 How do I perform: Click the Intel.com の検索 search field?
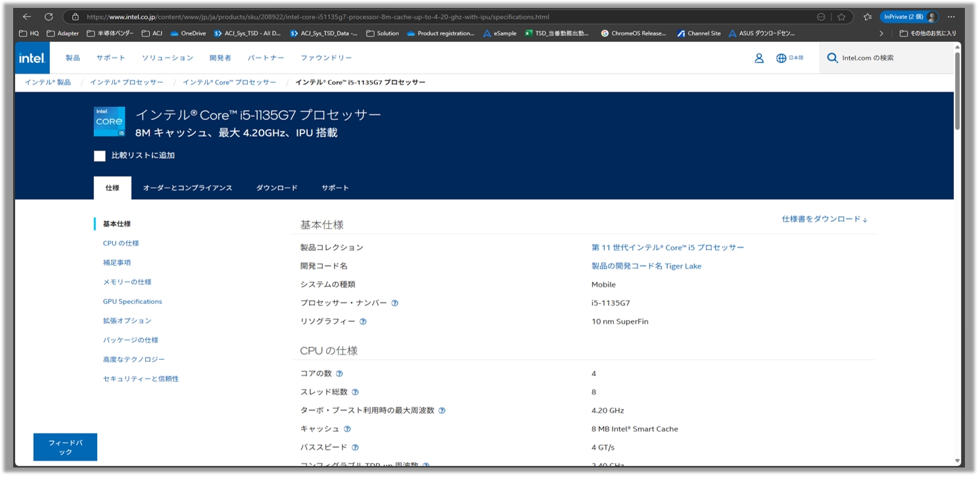[887, 58]
